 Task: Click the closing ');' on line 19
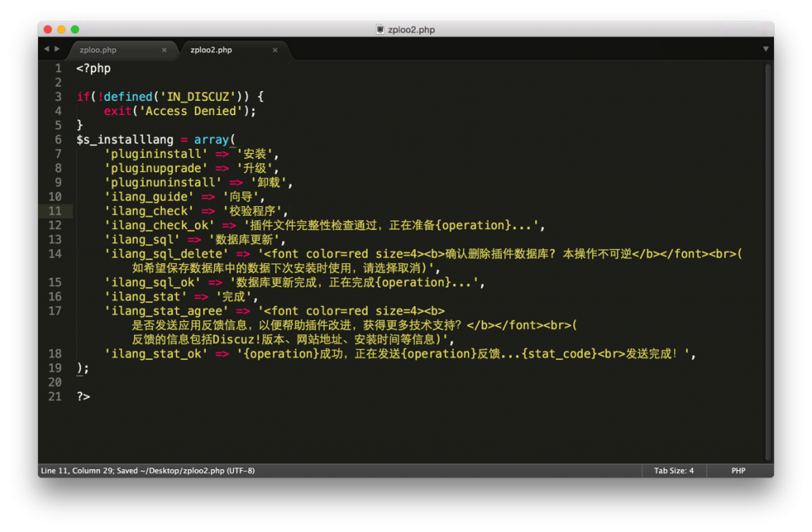(82, 369)
